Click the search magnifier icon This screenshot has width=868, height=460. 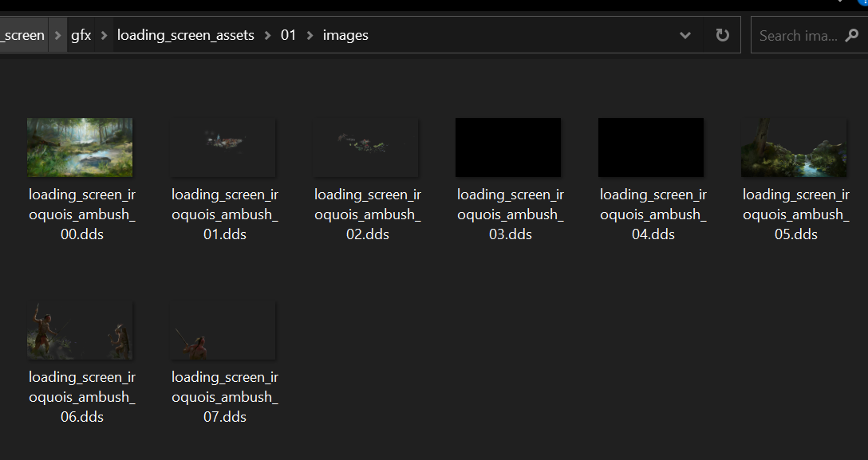[851, 35]
